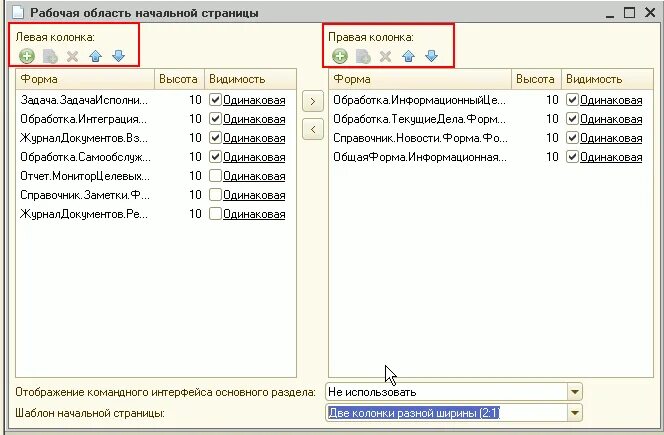Click the right table Высота column header
664x435 pixels.
point(536,79)
